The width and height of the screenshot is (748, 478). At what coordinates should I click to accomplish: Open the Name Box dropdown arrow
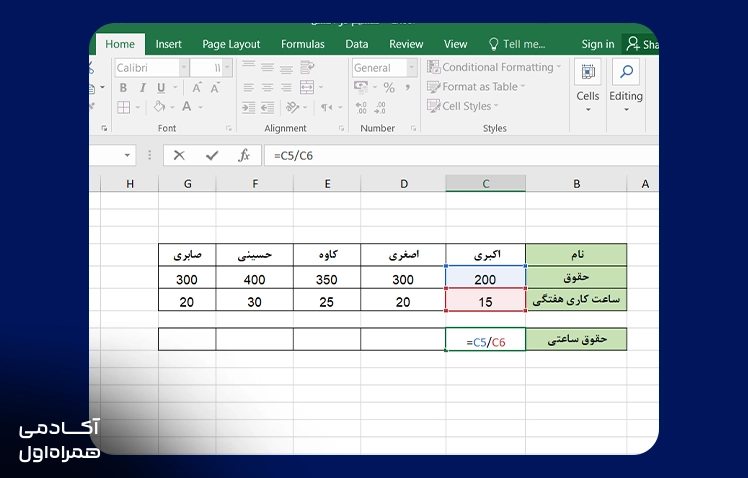point(127,156)
